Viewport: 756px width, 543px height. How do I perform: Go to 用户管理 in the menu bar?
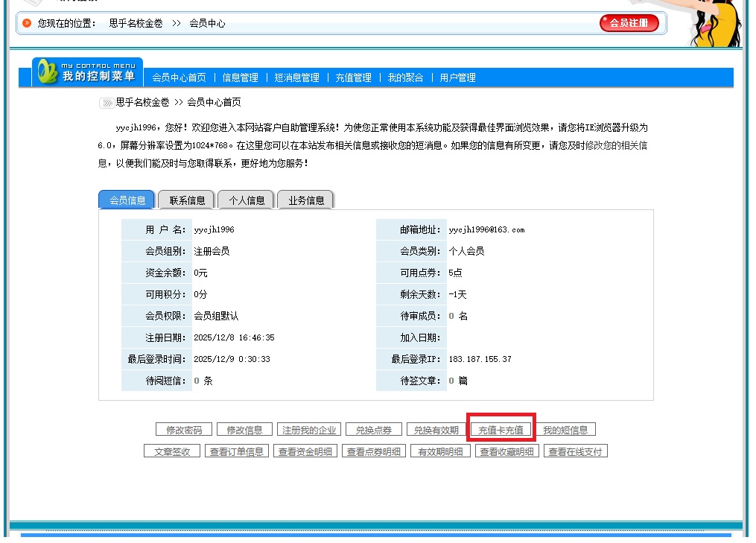click(457, 77)
